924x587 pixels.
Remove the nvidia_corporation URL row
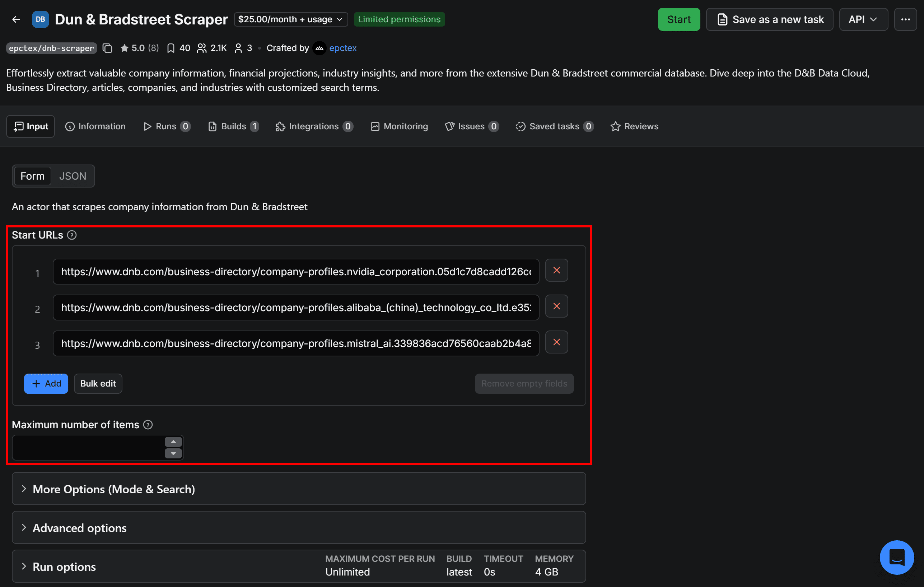556,270
